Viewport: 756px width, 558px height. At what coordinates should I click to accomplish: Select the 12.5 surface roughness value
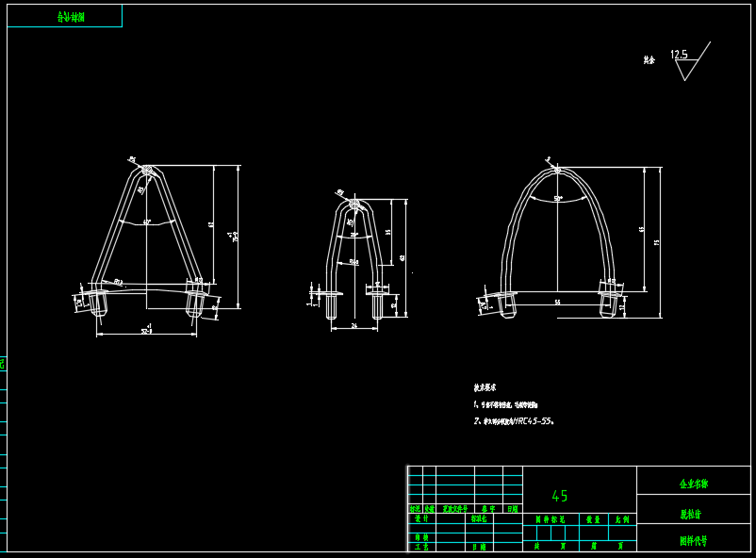coord(679,55)
